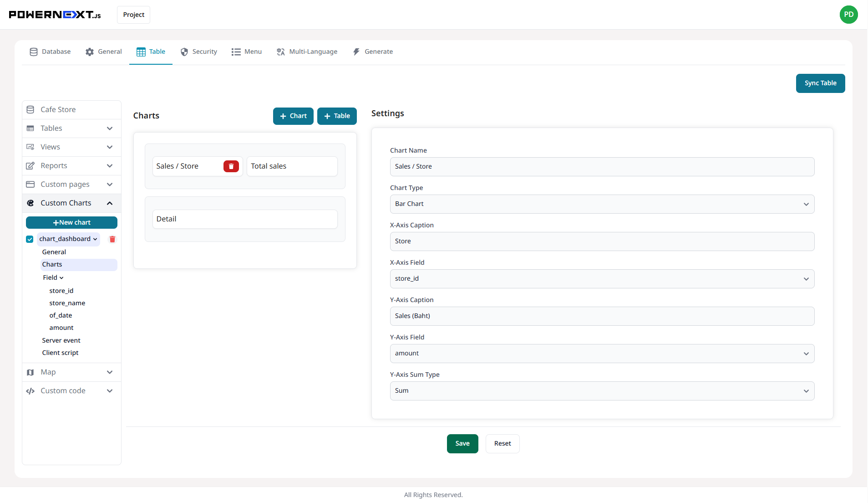
Task: Click the Custom code brackets icon
Action: click(x=30, y=391)
